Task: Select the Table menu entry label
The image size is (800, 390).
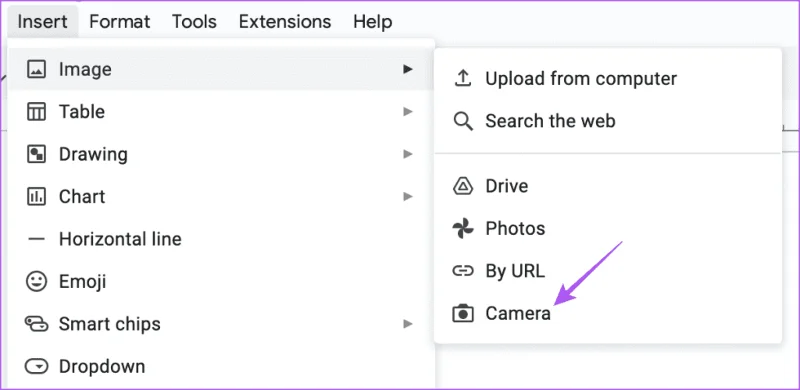Action: point(82,111)
